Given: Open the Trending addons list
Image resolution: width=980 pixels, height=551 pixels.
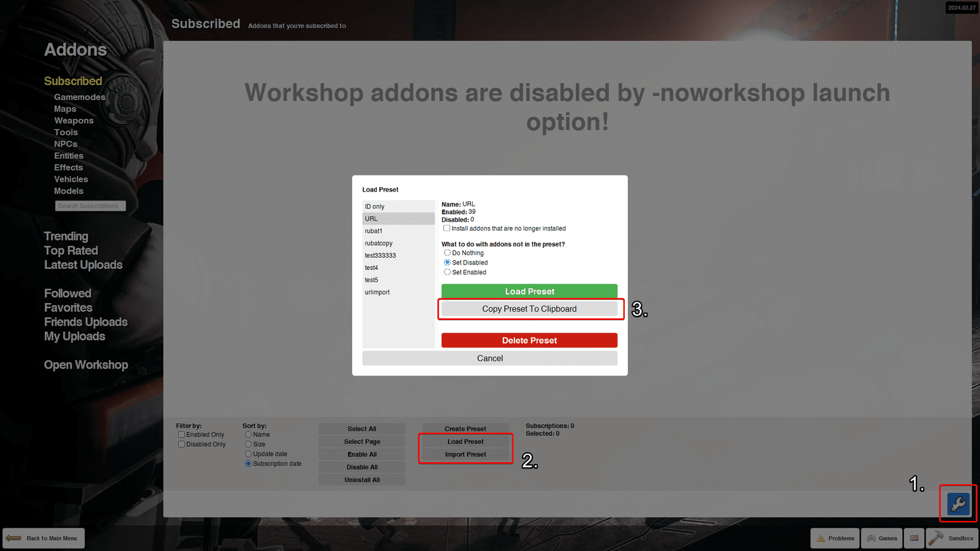Looking at the screenshot, I should [x=66, y=236].
